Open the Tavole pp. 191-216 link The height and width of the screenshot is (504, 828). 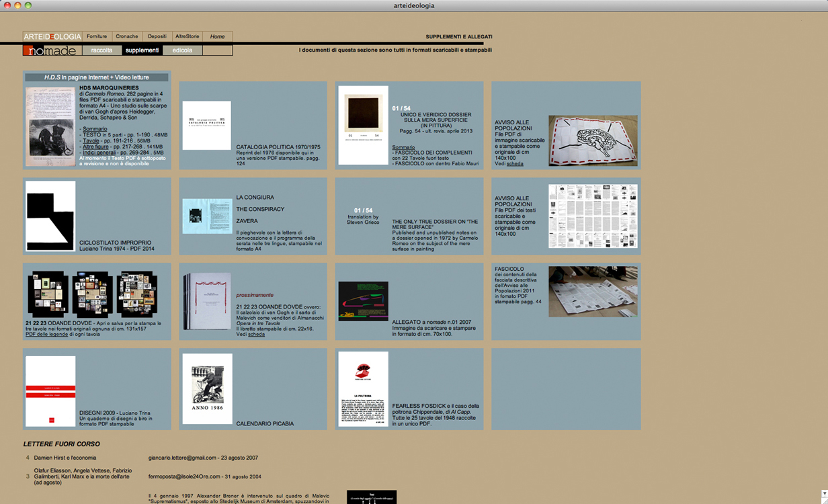pyautogui.click(x=91, y=140)
